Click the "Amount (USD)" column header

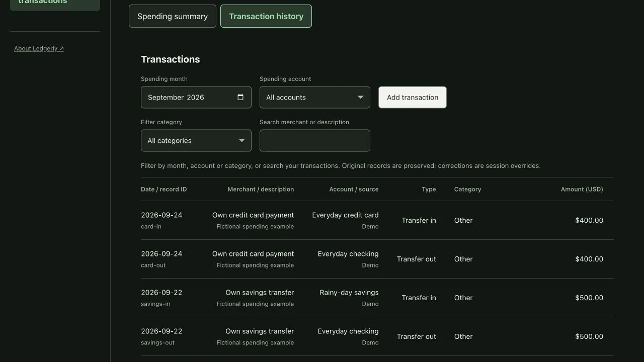point(582,190)
